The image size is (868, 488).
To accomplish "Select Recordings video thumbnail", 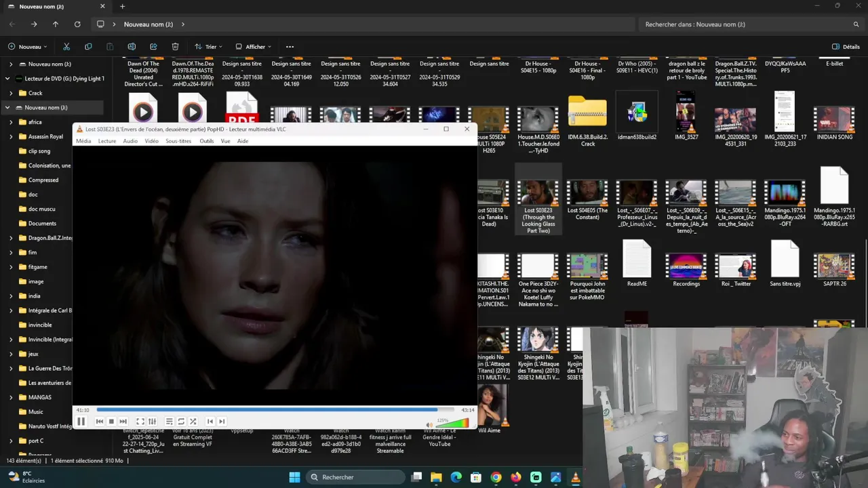I will [x=686, y=270].
